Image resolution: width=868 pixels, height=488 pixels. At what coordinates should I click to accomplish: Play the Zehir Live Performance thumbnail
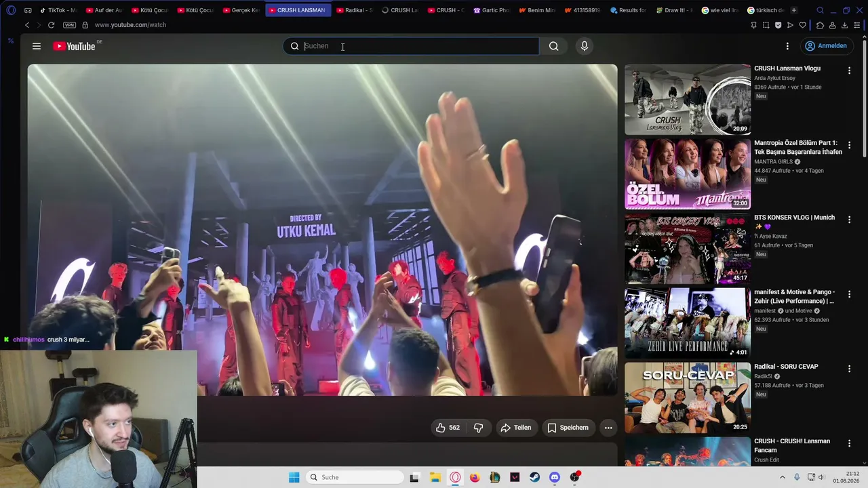(x=688, y=323)
